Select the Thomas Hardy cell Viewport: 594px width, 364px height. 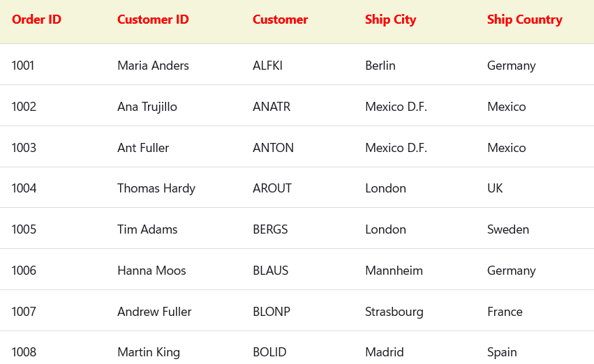[x=156, y=188]
